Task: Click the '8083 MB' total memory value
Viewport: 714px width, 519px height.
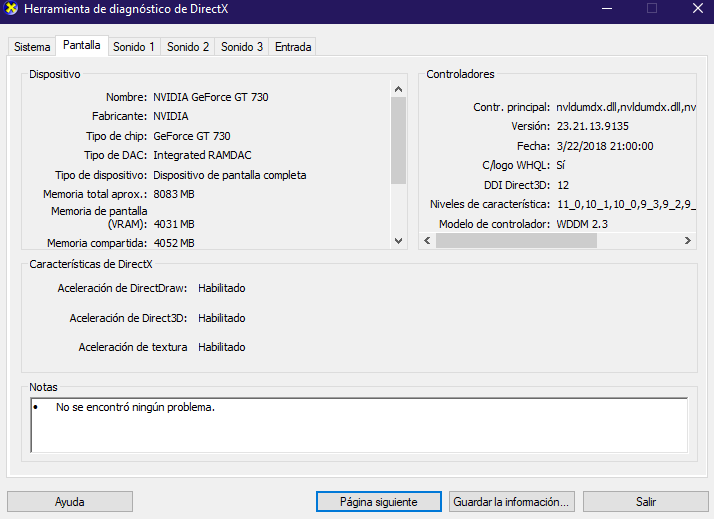Action: tap(174, 194)
